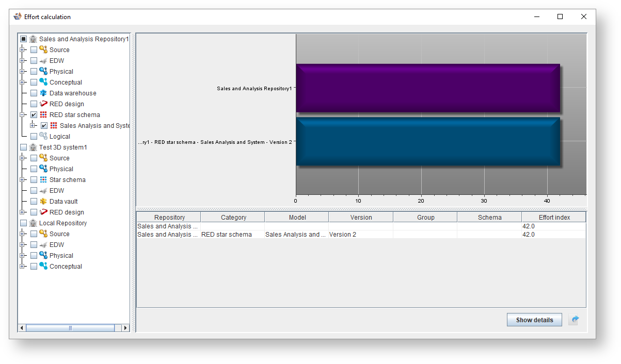Click the export arrow icon beside Show details
The image size is (621, 364).
pos(575,320)
